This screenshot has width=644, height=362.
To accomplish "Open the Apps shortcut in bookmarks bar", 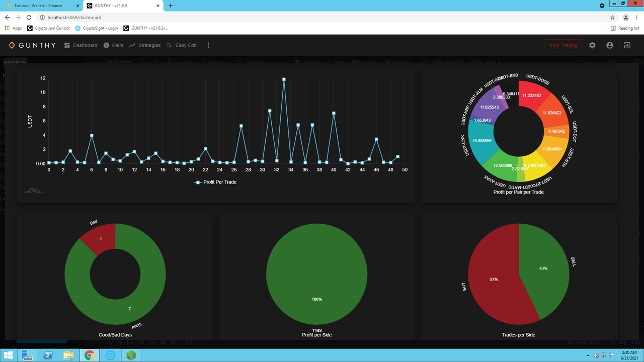I will pos(14,28).
